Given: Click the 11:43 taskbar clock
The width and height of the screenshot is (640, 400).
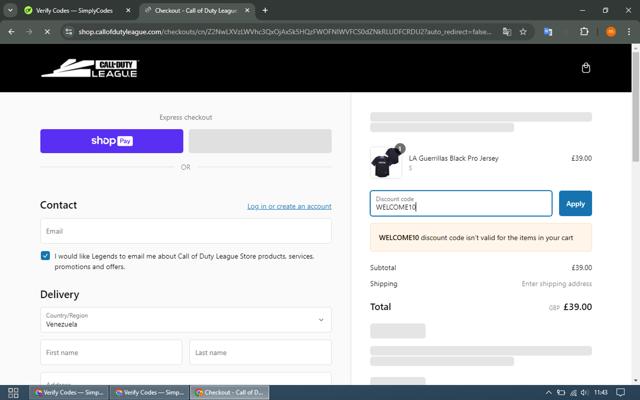Looking at the screenshot, I should point(601,392).
